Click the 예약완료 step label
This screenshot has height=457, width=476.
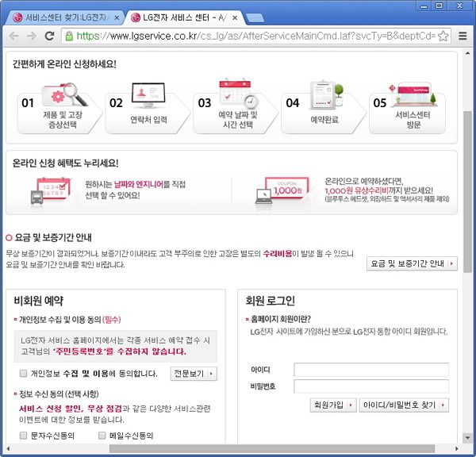pyautogui.click(x=324, y=120)
